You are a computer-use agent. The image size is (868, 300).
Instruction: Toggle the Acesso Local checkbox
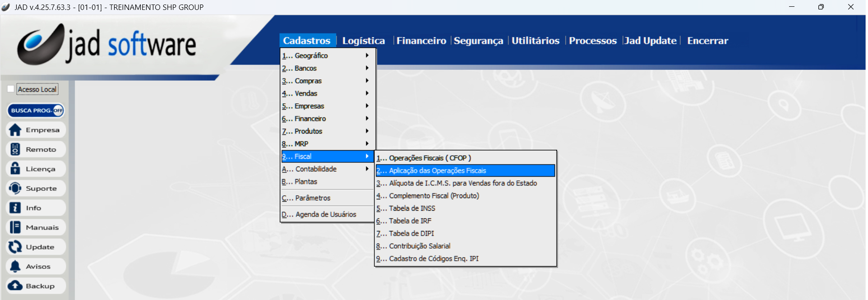point(11,89)
